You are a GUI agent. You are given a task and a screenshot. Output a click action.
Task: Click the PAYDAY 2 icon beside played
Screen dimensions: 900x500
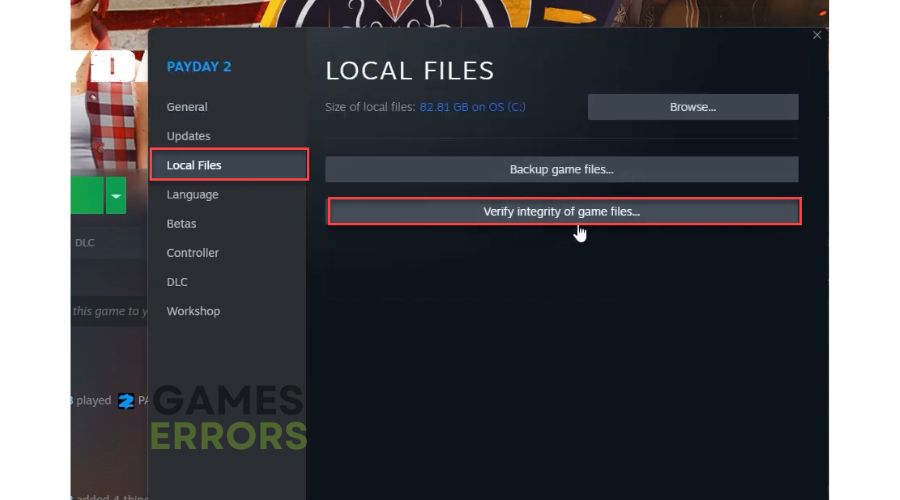(126, 401)
